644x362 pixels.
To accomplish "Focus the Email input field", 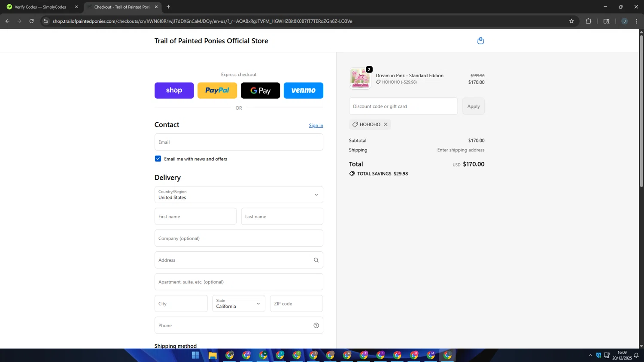I will 239,142.
